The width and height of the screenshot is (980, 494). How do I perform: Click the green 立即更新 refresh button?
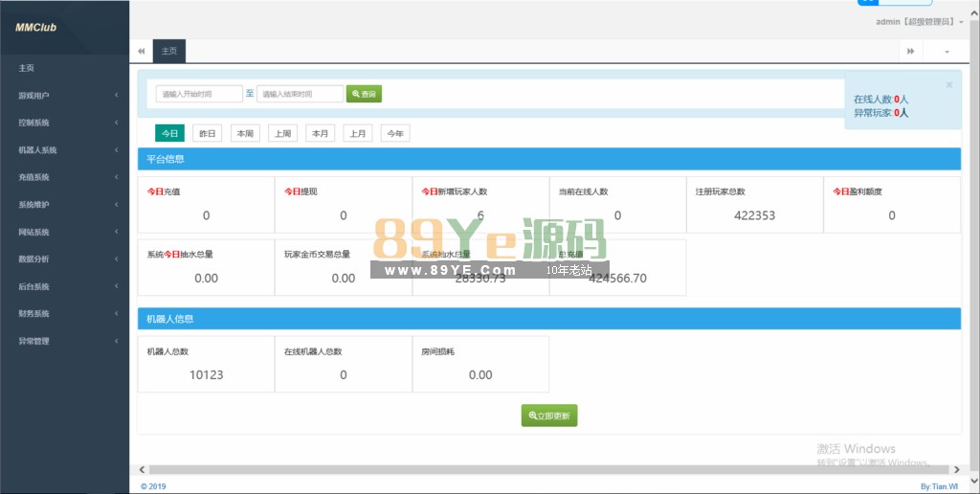[x=549, y=415]
